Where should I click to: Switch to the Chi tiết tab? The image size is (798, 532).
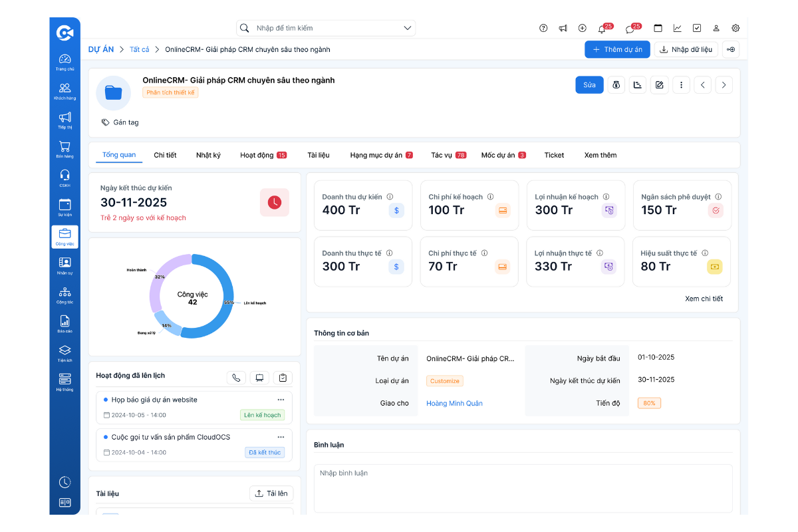point(165,155)
